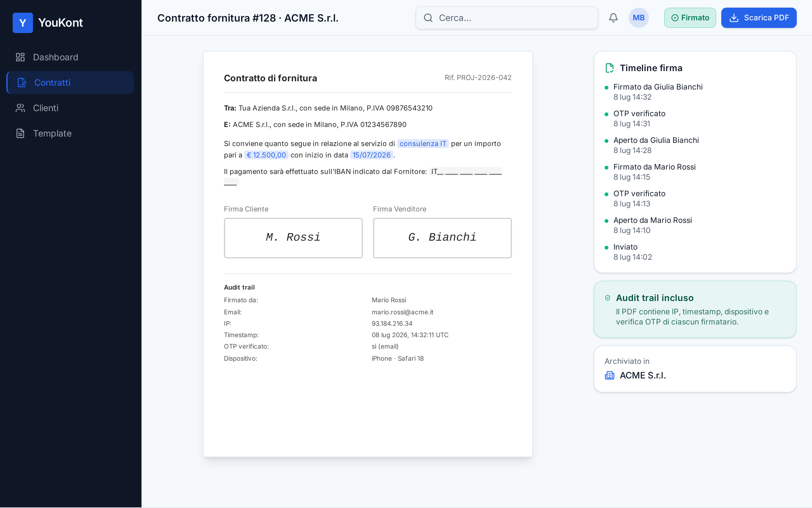812x508 pixels.
Task: Click the 15/07/2026 date field
Action: click(371, 155)
